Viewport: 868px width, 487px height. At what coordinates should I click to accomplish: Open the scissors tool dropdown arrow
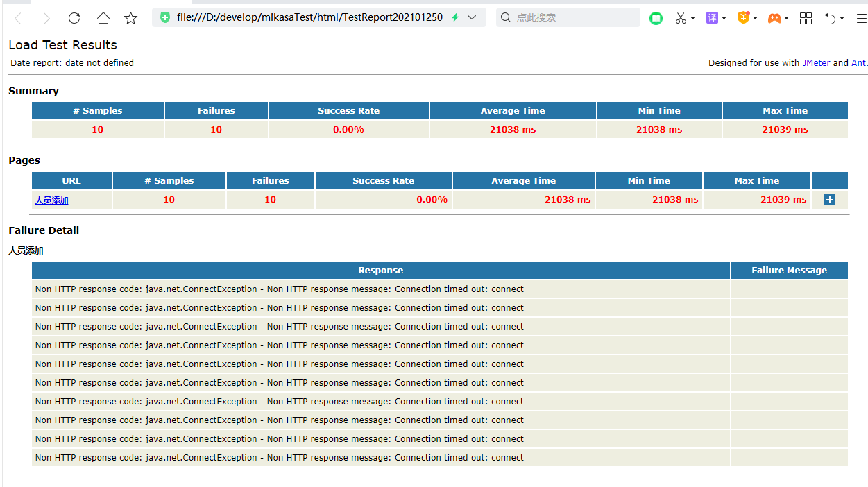click(692, 19)
